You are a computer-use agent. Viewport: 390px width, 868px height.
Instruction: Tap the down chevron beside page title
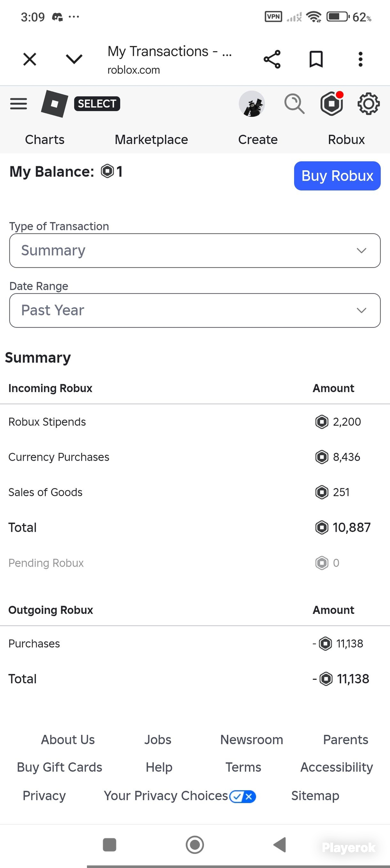tap(74, 59)
